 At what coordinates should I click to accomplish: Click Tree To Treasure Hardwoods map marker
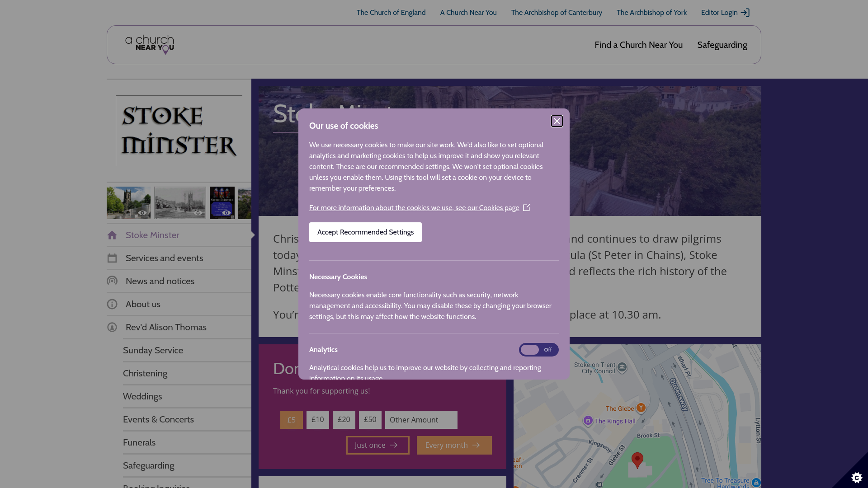(756, 482)
